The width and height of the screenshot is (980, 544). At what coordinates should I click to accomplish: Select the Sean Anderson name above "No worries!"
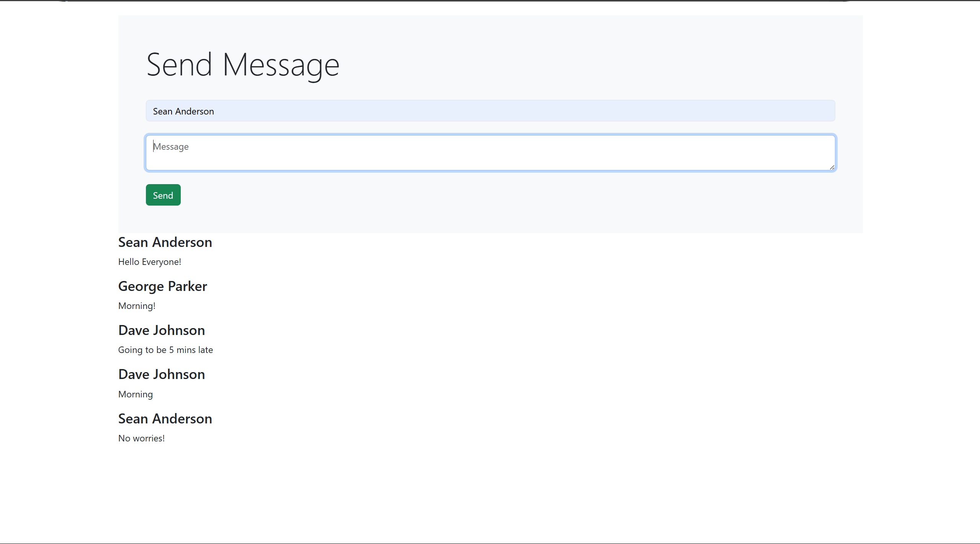(x=165, y=419)
